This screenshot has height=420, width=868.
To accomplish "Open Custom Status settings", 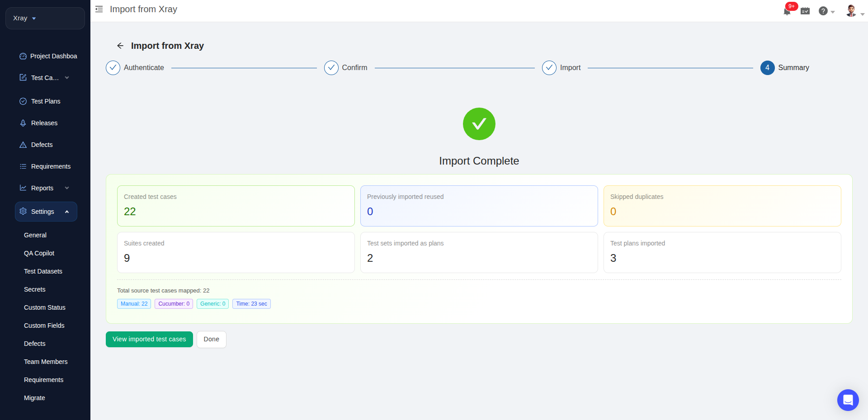I will pyautogui.click(x=45, y=307).
